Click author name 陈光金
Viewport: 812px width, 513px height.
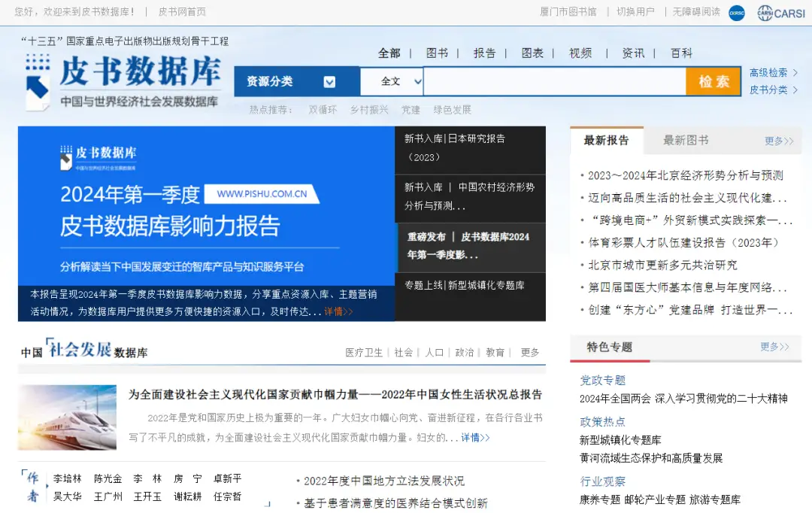[108, 479]
